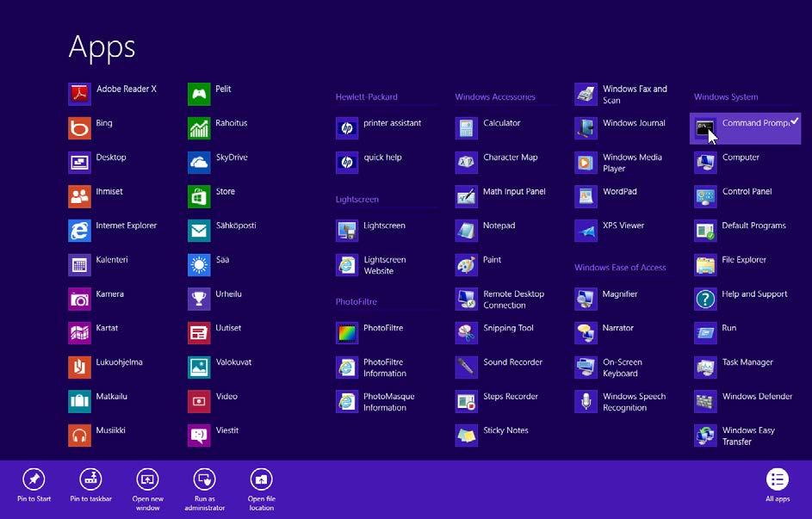Pin Command Prompt to Start

point(34,485)
